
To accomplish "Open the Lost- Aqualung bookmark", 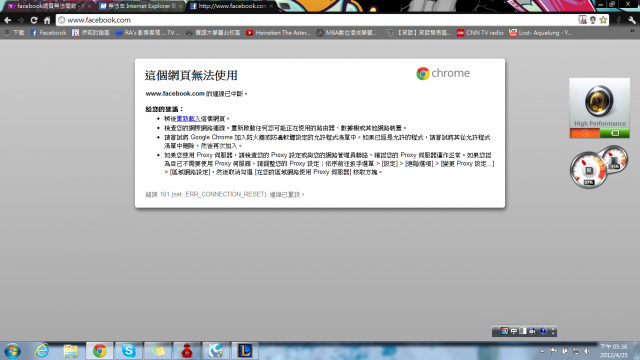I will [x=541, y=33].
